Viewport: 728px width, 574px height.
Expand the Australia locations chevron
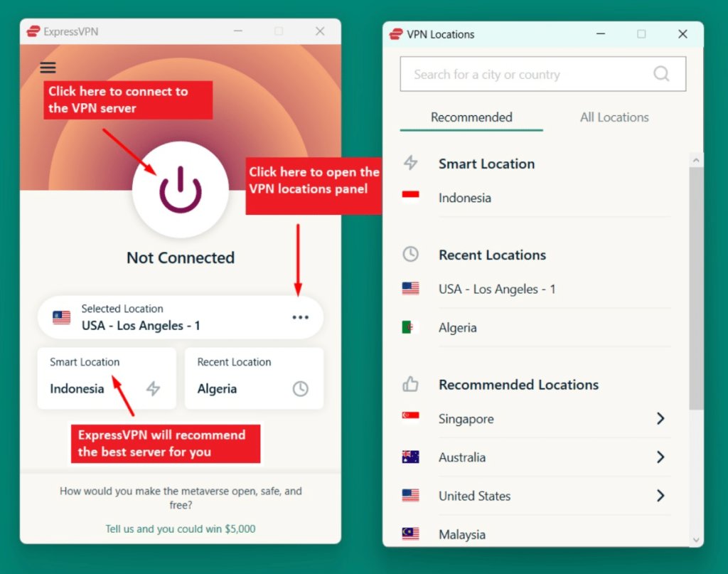[x=660, y=457]
